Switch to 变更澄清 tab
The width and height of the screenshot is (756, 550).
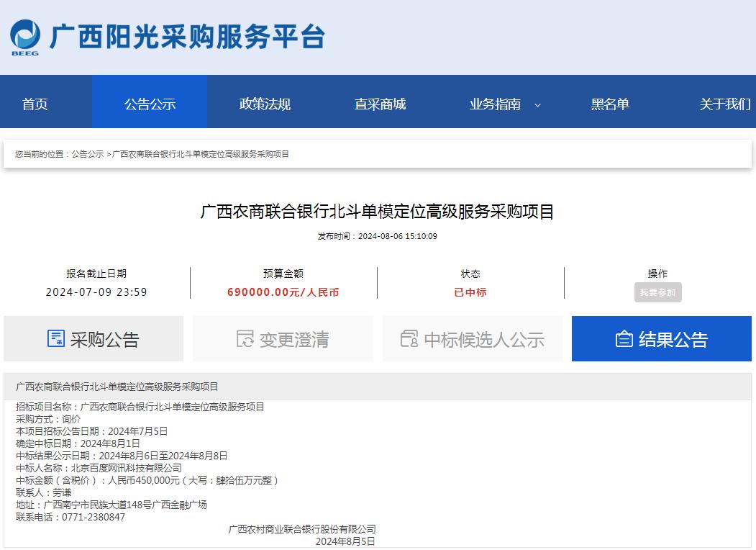[283, 338]
